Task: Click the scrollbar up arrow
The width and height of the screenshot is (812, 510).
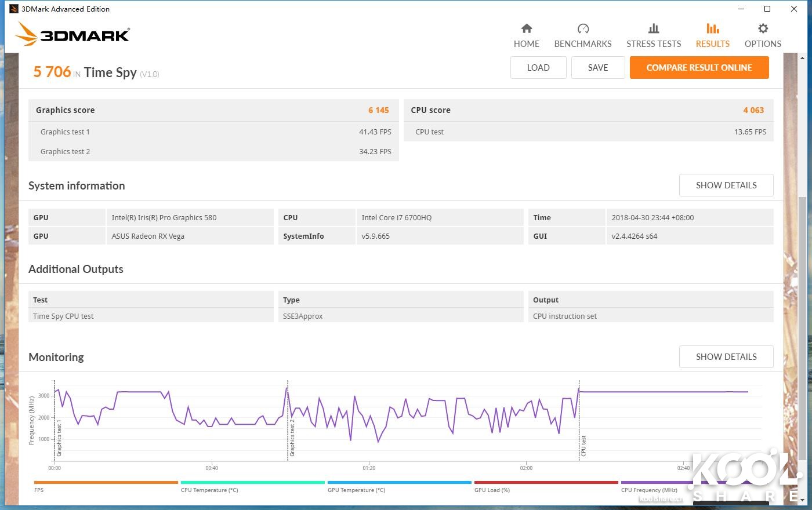Action: click(x=803, y=58)
